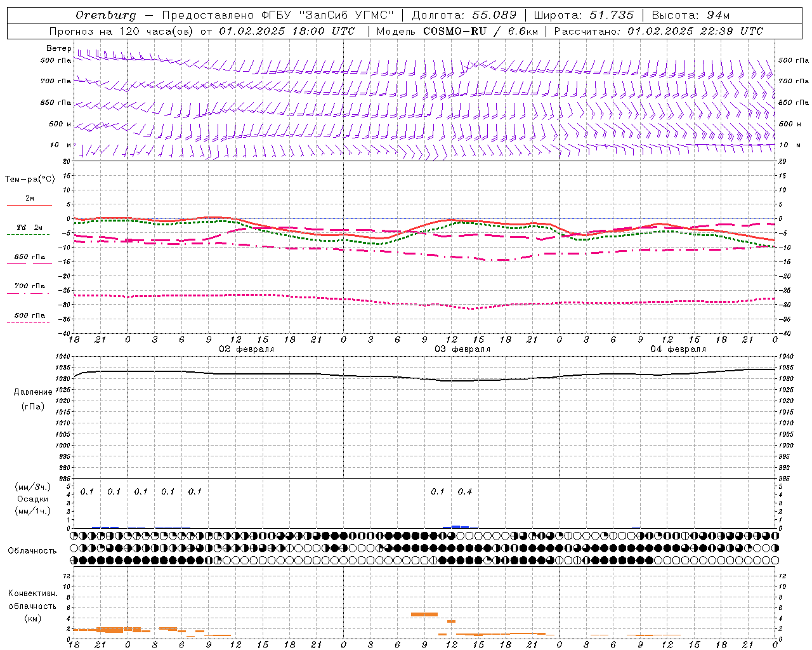Screen dimensions: 812x650
Task: Click the Td 2м legend entry
Action: click(x=29, y=227)
